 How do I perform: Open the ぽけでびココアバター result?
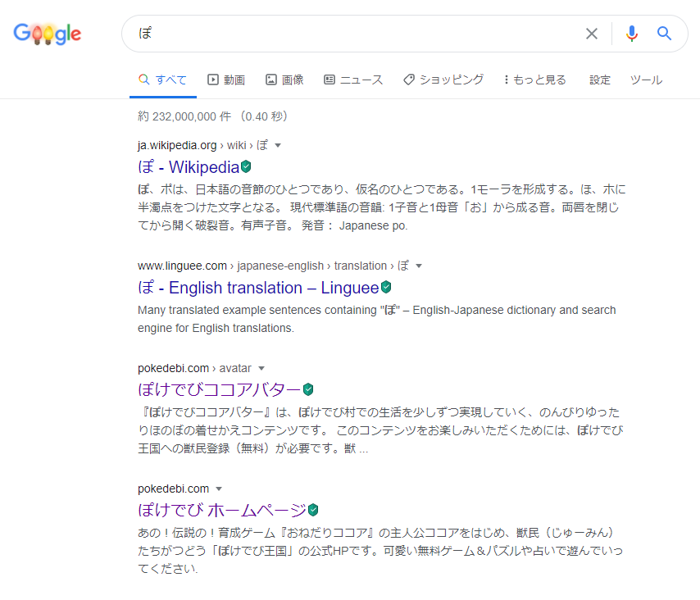(x=220, y=389)
